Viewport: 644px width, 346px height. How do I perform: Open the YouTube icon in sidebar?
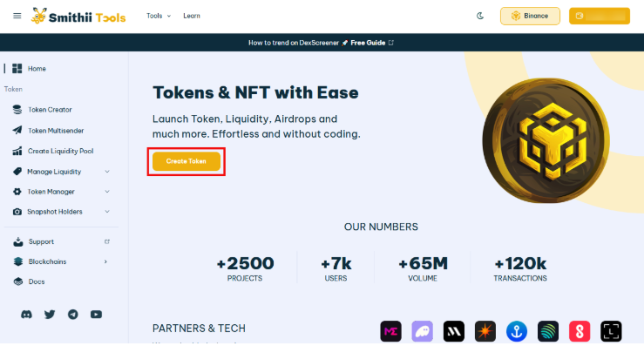[x=96, y=315]
